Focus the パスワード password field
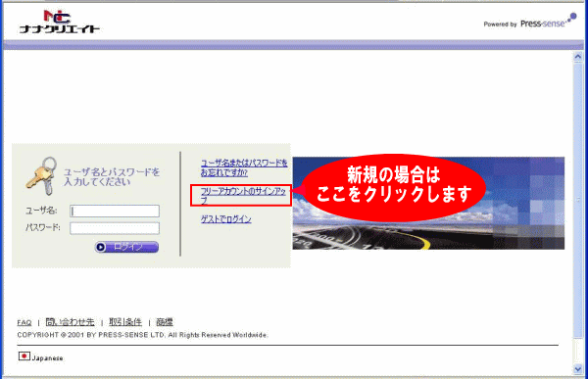The height and width of the screenshot is (379, 588). point(115,228)
